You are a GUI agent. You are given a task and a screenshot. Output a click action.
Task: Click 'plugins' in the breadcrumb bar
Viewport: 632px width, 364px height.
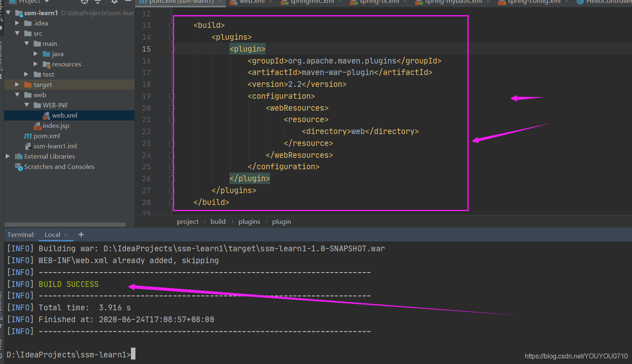click(249, 222)
